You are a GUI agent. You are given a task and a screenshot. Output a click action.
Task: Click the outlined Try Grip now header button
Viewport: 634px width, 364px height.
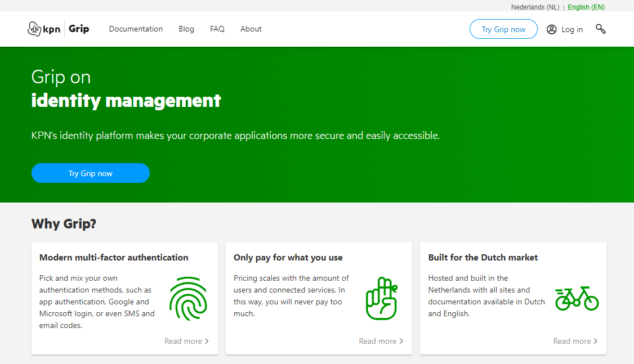point(503,29)
